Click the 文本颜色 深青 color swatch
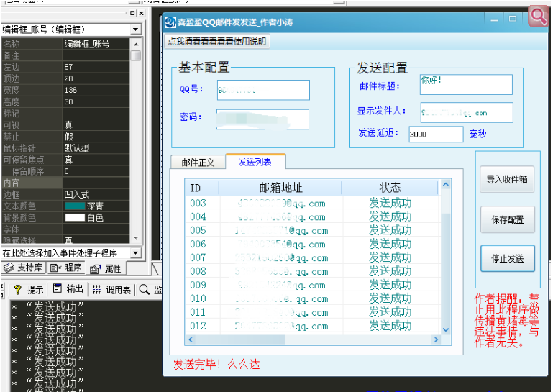 [75, 206]
